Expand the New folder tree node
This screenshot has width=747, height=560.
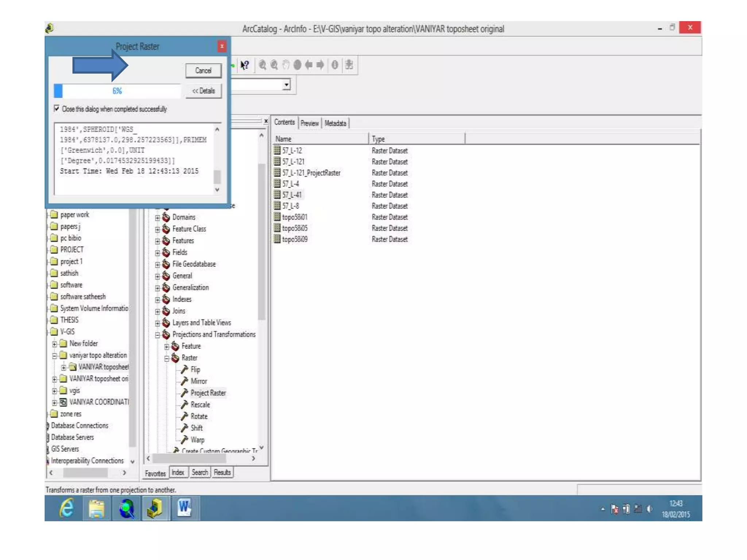tap(54, 344)
